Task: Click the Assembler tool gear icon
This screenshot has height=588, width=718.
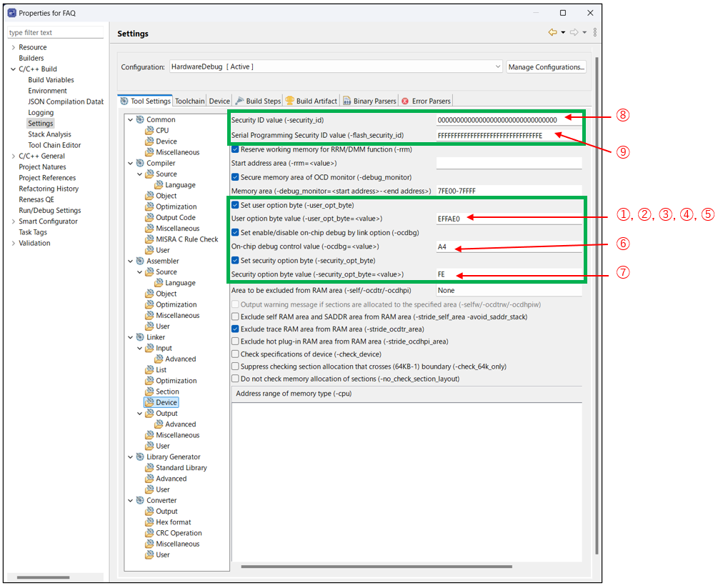Action: 140,261
